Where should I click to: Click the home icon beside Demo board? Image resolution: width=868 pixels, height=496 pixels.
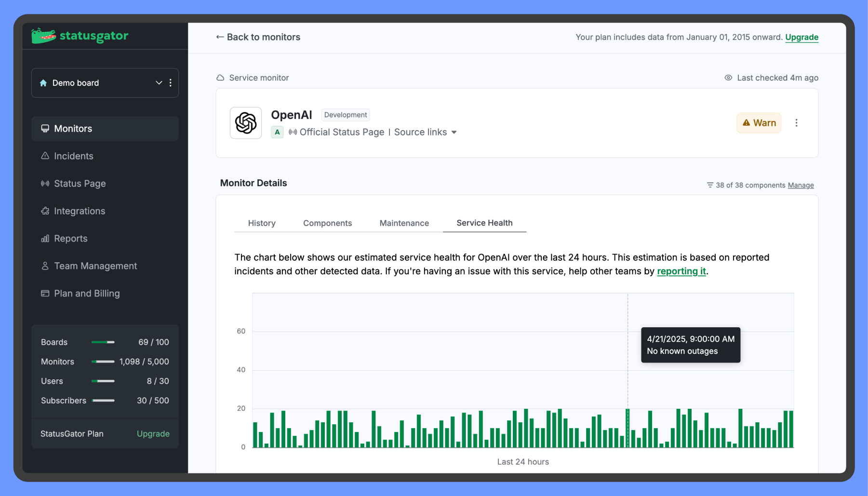coord(43,83)
